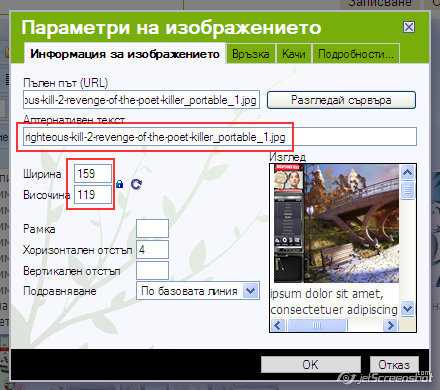
Task: Click the Хоризонтален отстъп field
Action: (152, 249)
